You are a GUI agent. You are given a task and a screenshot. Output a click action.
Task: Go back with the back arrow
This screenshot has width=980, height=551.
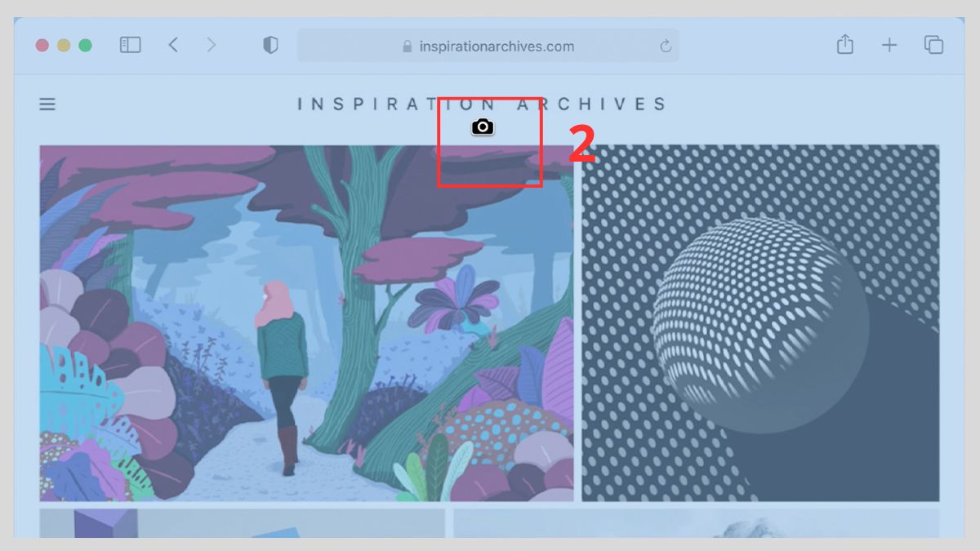(x=173, y=45)
